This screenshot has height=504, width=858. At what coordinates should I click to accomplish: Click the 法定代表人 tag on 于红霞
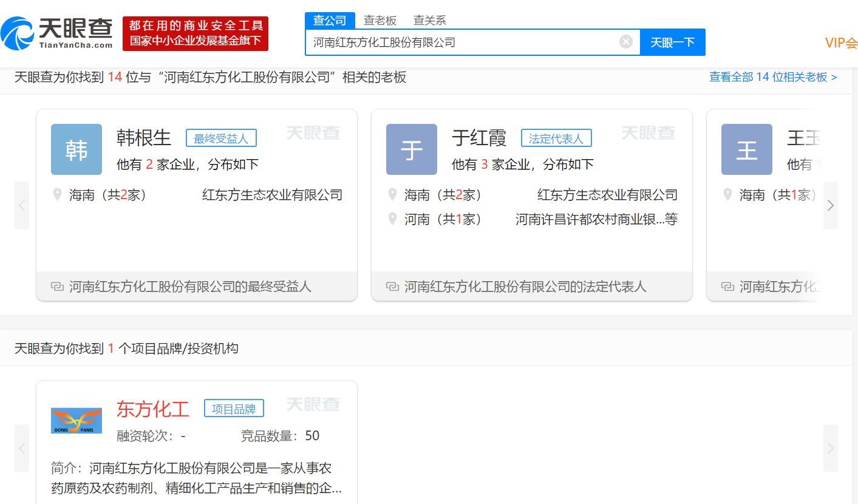556,138
